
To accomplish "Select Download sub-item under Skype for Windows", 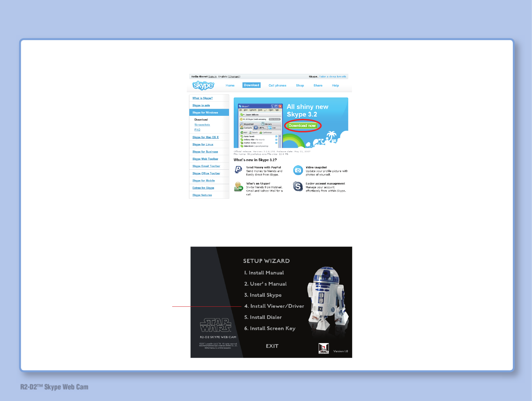I will [201, 120].
